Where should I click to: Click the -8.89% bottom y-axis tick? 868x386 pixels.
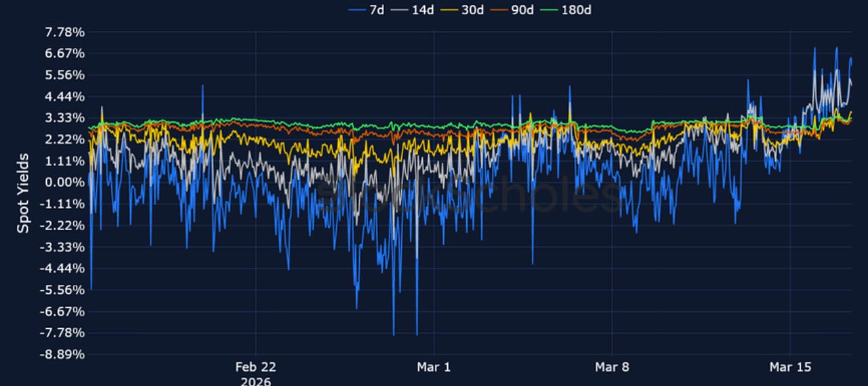point(63,354)
